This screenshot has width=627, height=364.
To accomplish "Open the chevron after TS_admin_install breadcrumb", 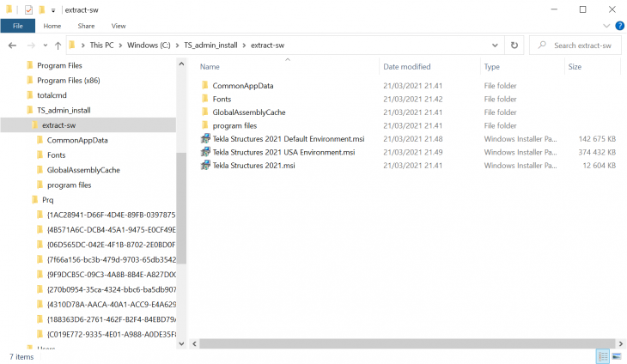I will tap(244, 45).
